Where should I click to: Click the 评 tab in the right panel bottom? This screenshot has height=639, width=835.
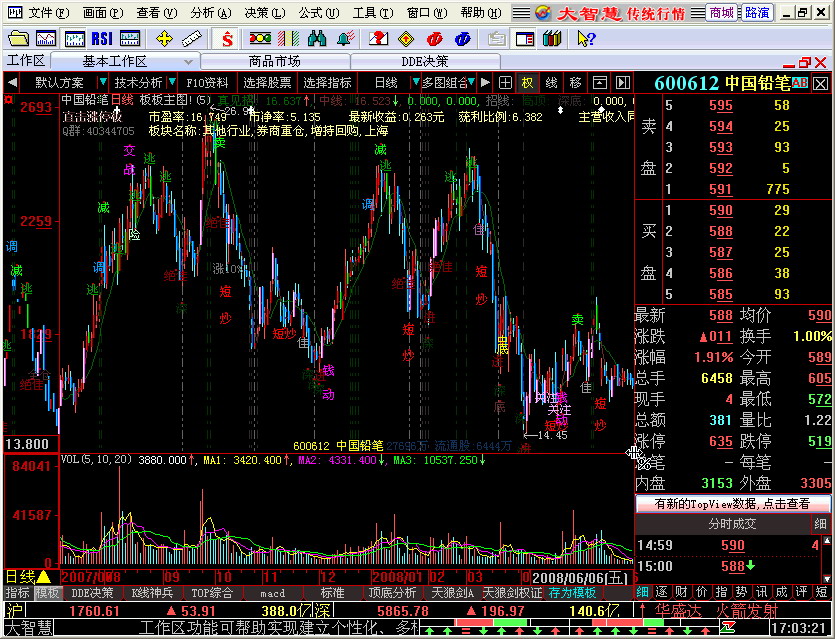click(801, 592)
